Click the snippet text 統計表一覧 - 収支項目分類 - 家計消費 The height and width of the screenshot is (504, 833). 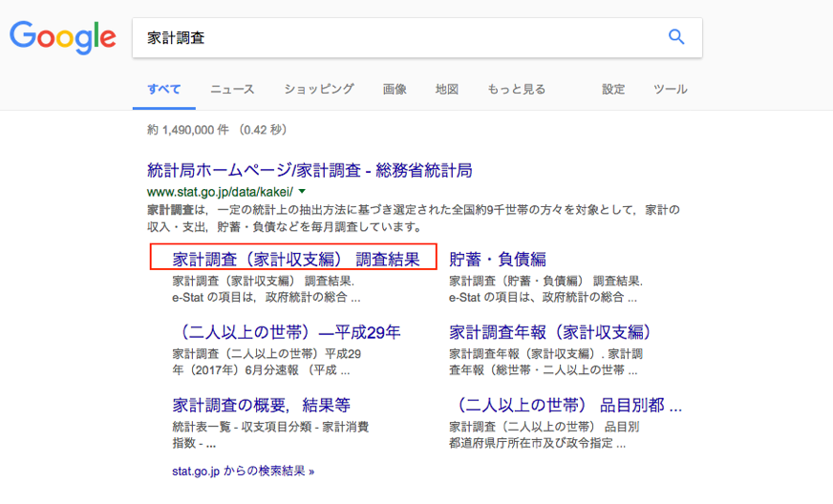270,427
